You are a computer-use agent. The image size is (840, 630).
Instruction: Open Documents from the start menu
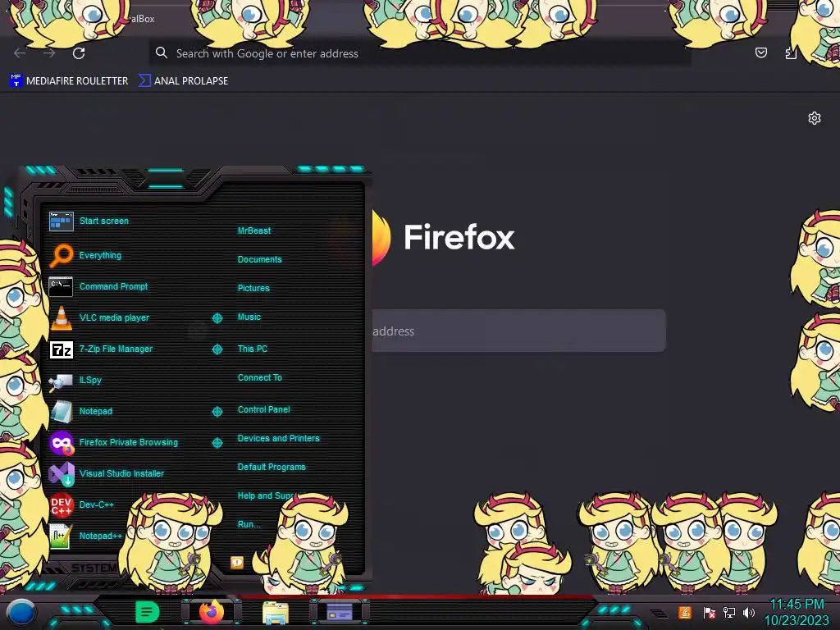pos(259,259)
